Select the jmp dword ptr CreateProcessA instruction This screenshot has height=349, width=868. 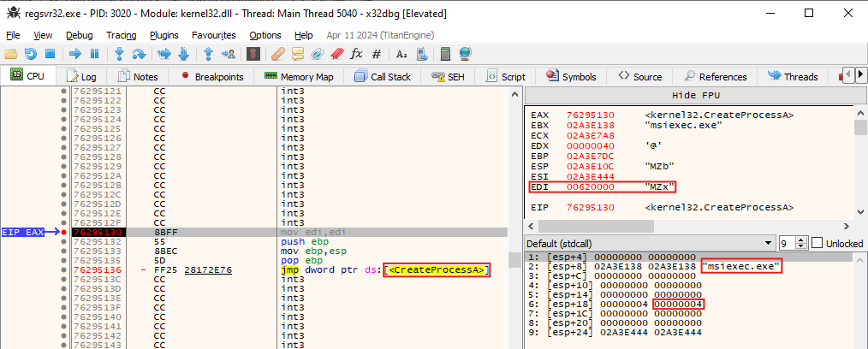(x=386, y=270)
